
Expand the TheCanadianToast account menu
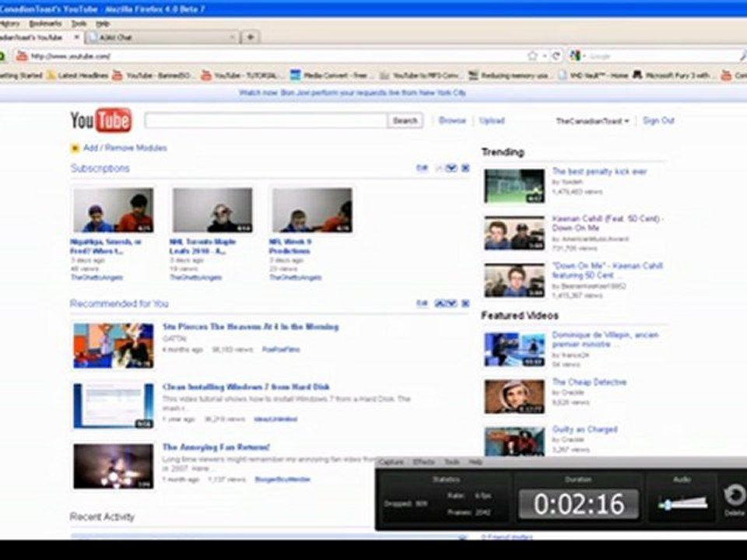(x=593, y=121)
